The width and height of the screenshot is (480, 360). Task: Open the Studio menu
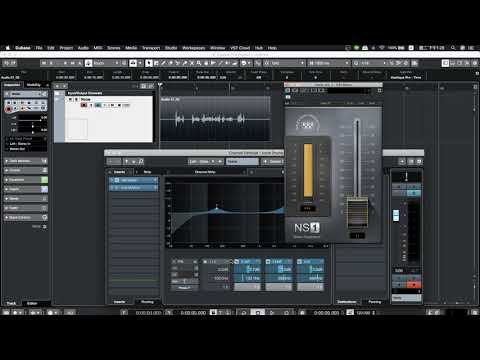tap(171, 48)
